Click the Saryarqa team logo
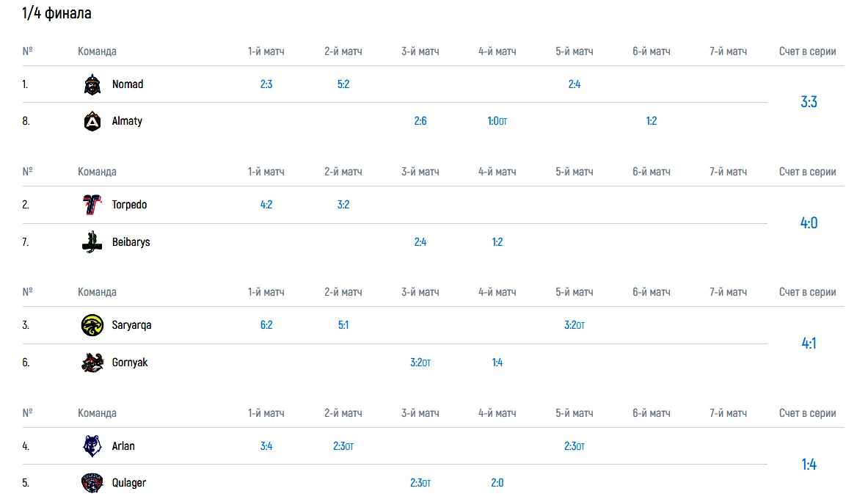 pos(92,325)
